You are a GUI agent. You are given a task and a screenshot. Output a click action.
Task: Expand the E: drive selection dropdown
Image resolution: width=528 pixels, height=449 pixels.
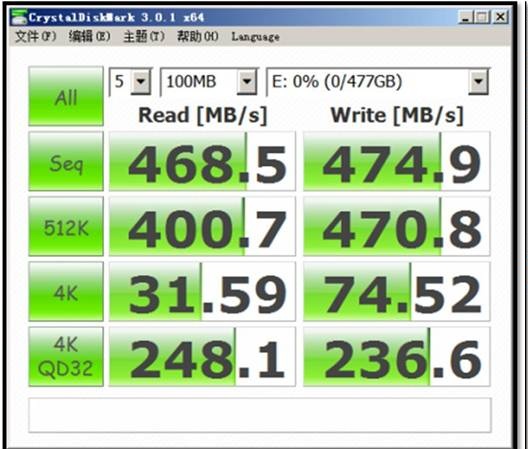(478, 82)
